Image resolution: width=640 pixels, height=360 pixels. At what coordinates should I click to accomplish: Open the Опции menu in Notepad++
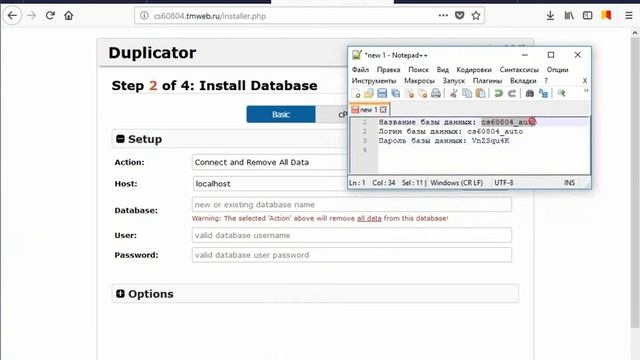click(x=557, y=70)
